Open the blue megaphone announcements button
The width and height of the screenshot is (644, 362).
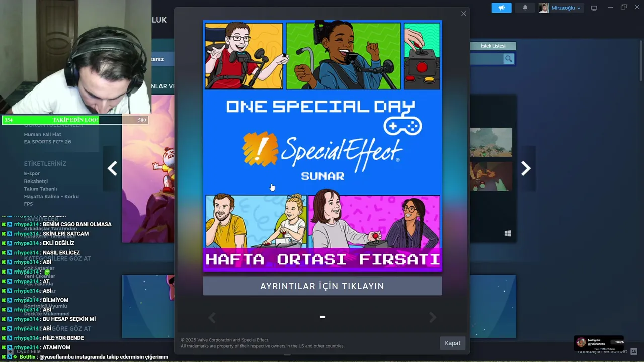click(501, 8)
